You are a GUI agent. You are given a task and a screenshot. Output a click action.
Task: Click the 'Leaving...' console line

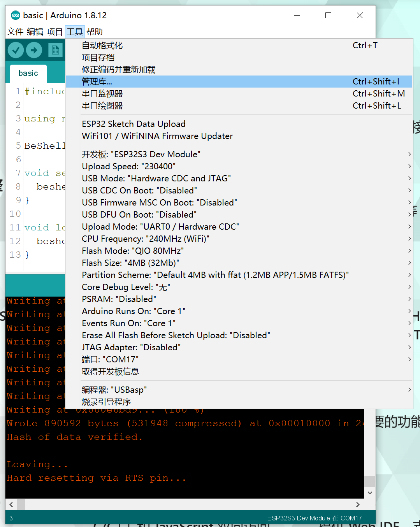pyautogui.click(x=37, y=464)
